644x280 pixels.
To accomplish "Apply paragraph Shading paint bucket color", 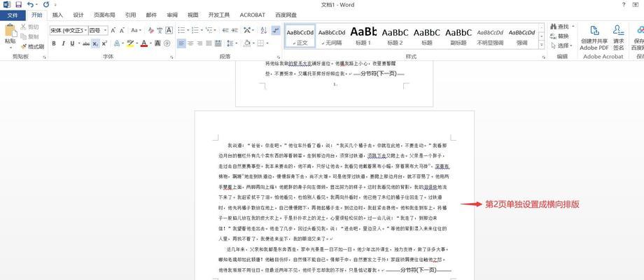I will [x=247, y=43].
